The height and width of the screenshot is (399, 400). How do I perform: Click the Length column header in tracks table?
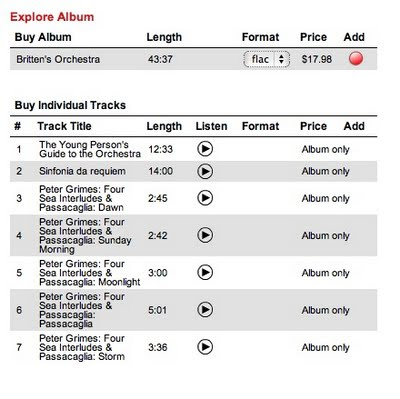pos(164,126)
